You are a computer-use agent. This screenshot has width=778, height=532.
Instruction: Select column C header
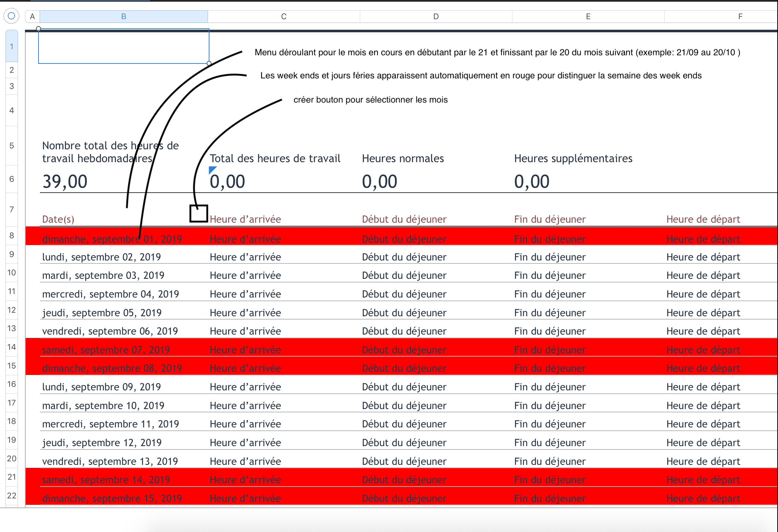tap(284, 17)
